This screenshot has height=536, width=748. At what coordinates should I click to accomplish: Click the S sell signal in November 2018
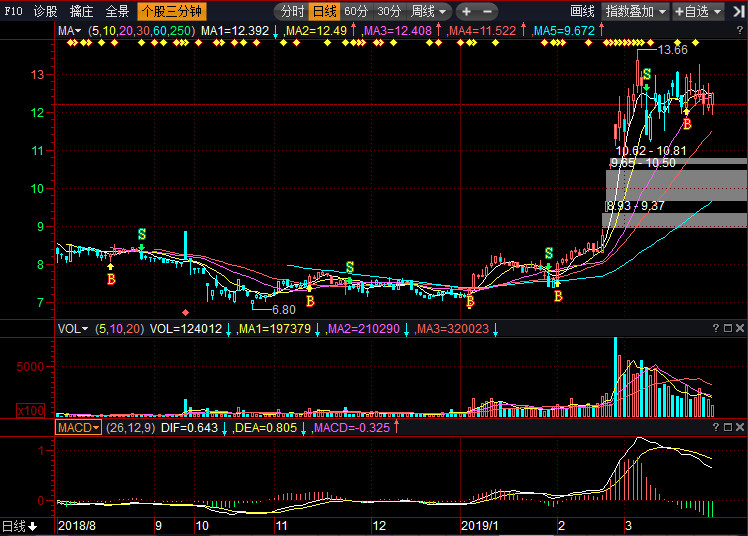(350, 267)
